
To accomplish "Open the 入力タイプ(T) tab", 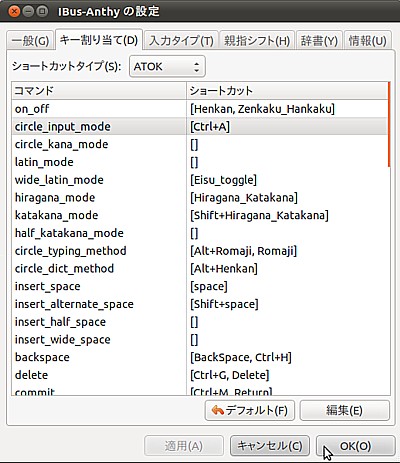I will [182, 41].
